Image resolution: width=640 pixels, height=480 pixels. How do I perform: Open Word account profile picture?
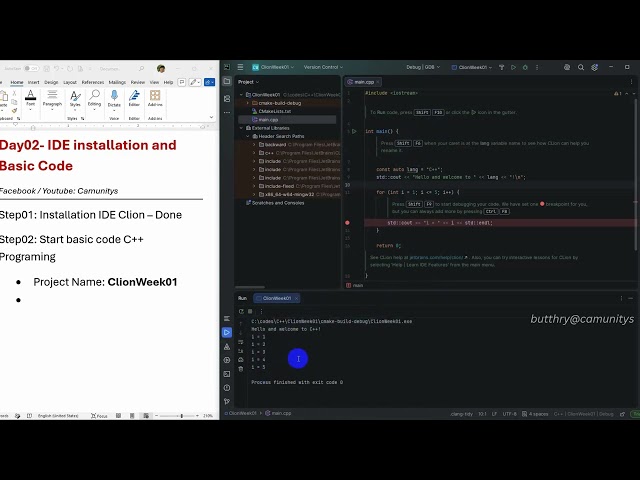(x=161, y=69)
